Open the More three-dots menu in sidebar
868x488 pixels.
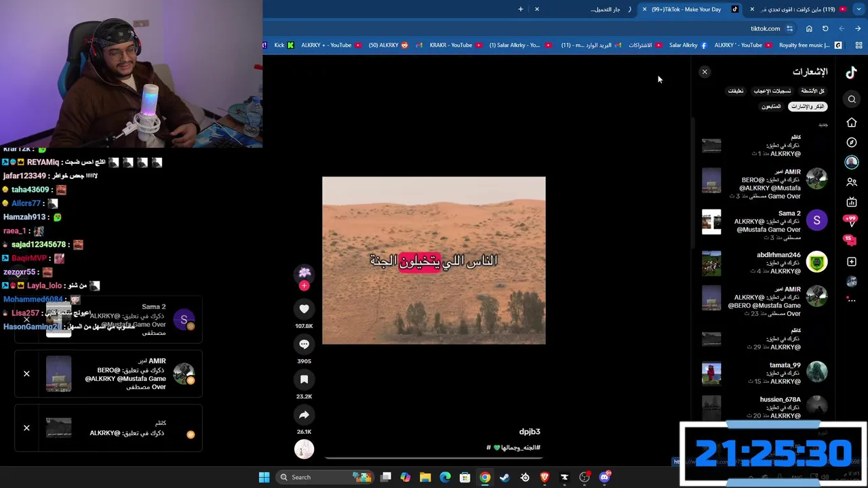click(x=852, y=299)
